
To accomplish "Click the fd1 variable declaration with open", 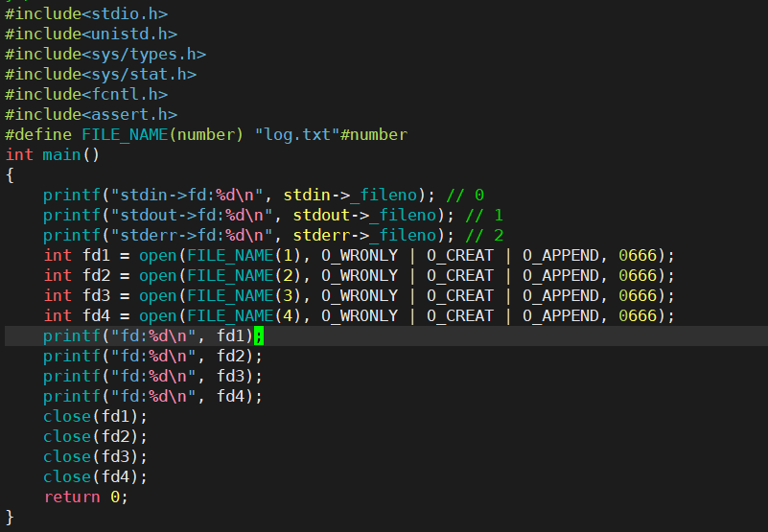I will pyautogui.click(x=100, y=256).
